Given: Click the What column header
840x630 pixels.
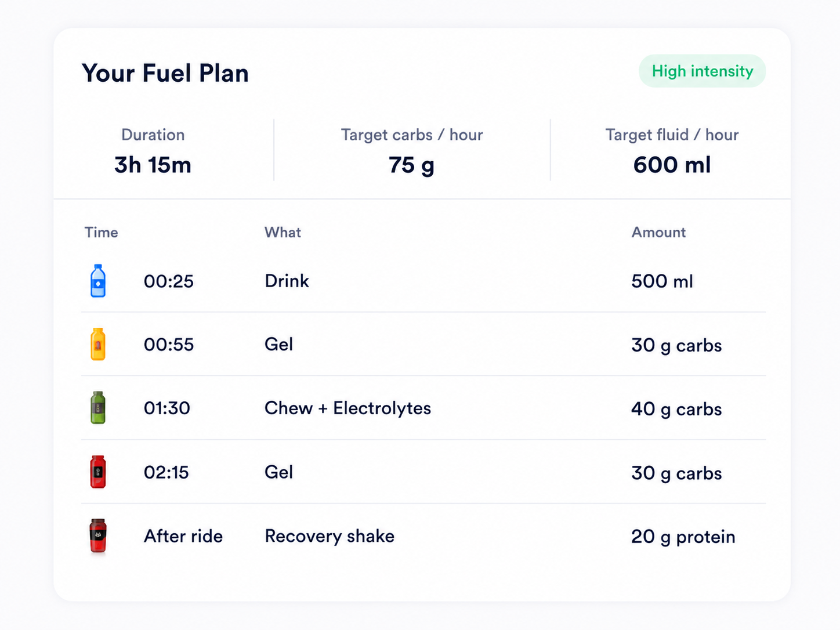Looking at the screenshot, I should pyautogui.click(x=283, y=233).
